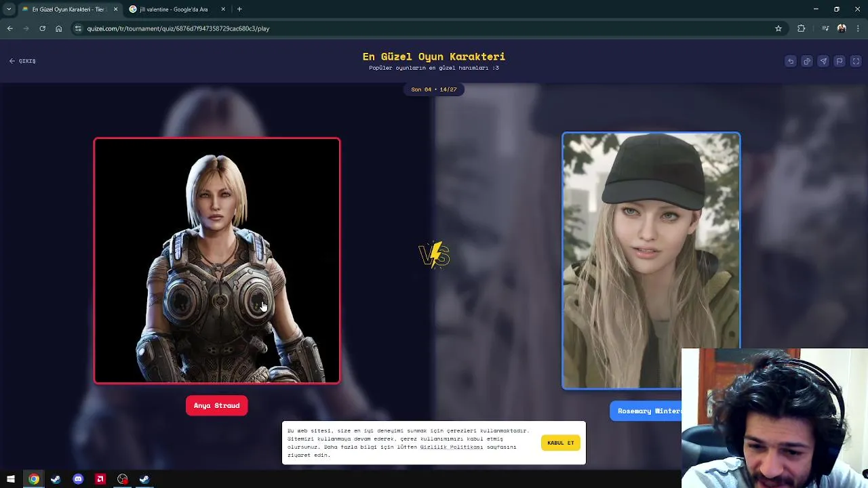Reload the page
Viewport: 868px width, 488px height.
click(x=42, y=28)
